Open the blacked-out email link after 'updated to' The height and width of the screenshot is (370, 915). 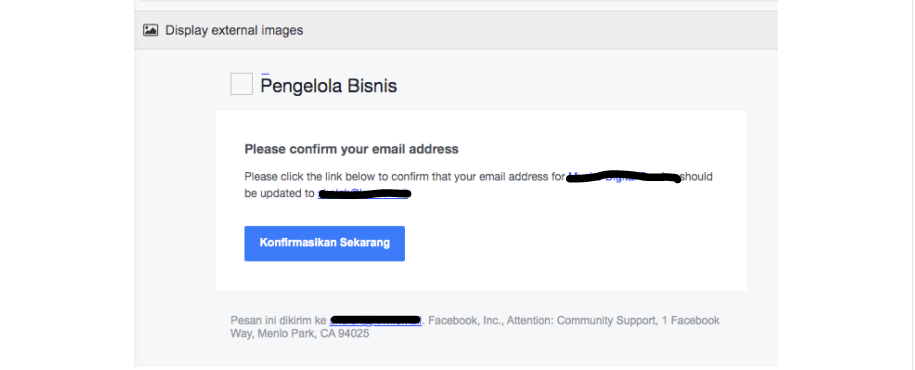pyautogui.click(x=364, y=193)
